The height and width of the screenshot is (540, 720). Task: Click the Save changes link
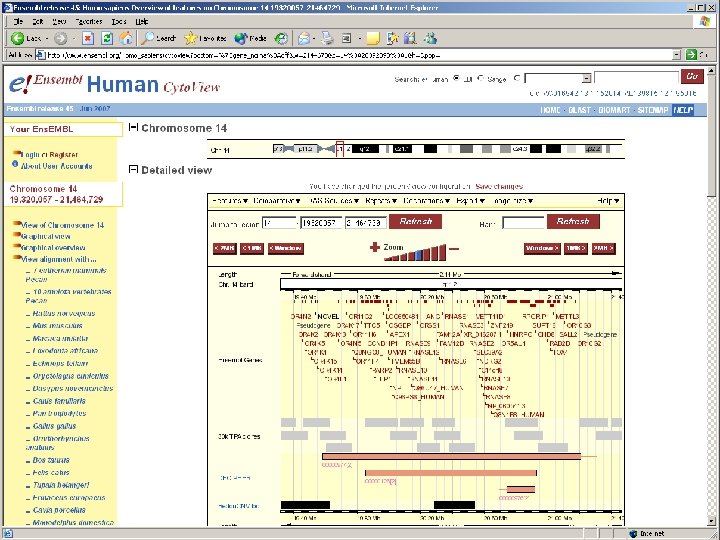pyautogui.click(x=499, y=186)
